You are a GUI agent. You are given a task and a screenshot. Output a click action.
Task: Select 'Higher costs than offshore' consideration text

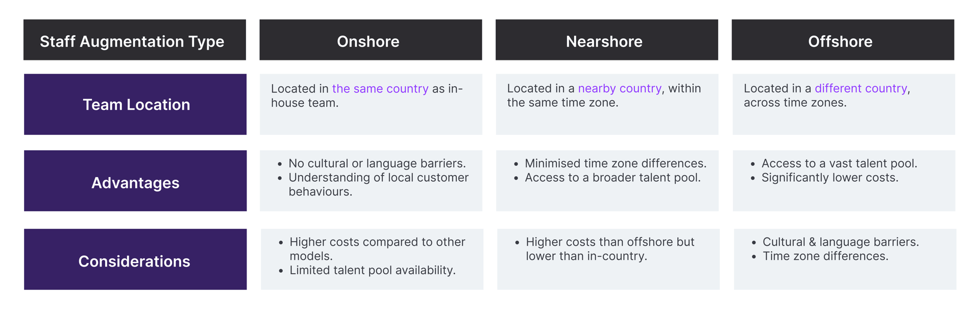(609, 249)
